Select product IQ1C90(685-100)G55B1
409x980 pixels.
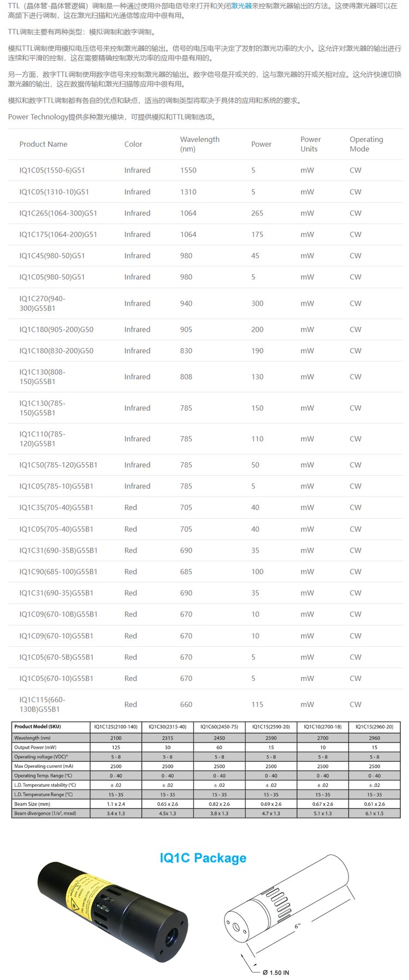point(58,572)
